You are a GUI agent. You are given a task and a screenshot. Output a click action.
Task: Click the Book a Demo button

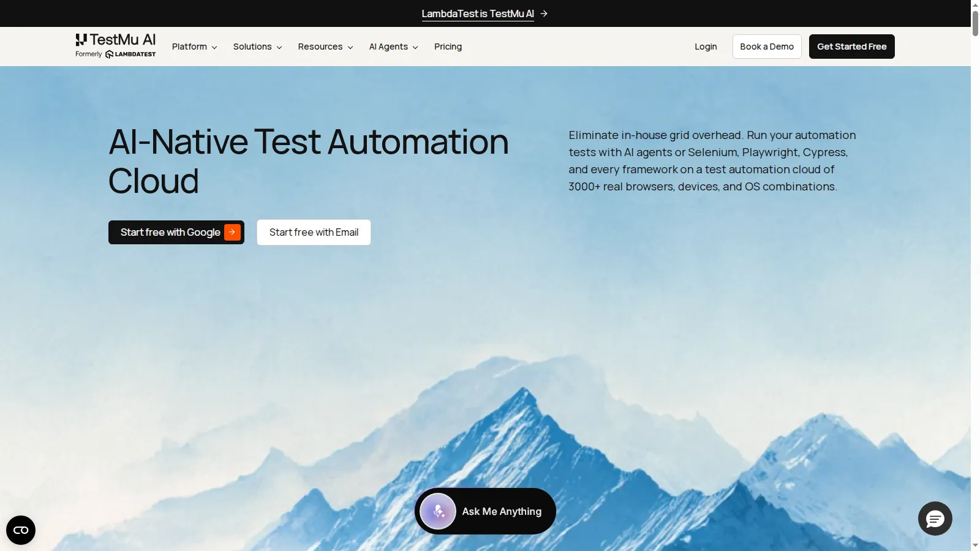[767, 47]
